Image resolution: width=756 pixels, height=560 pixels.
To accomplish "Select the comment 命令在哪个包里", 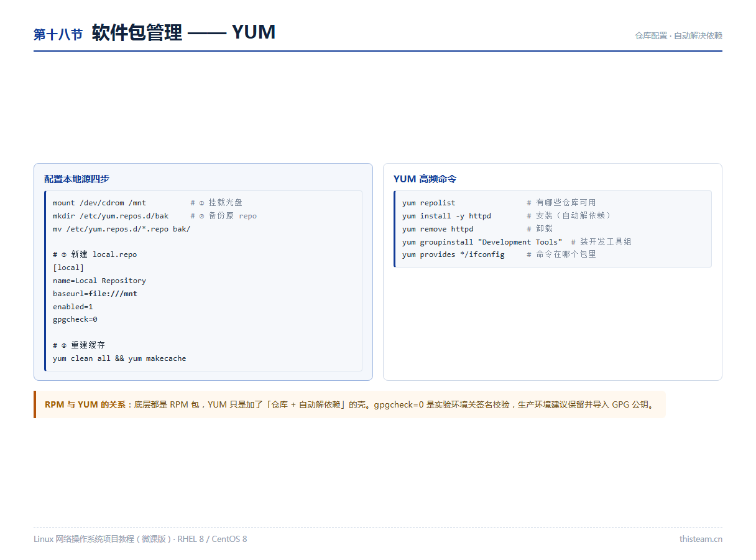I will 561,254.
